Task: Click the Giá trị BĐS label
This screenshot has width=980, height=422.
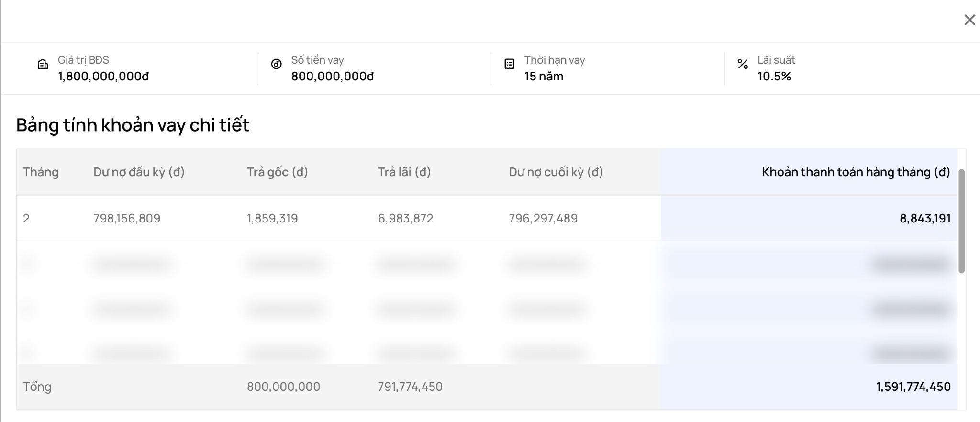Action: (x=83, y=60)
